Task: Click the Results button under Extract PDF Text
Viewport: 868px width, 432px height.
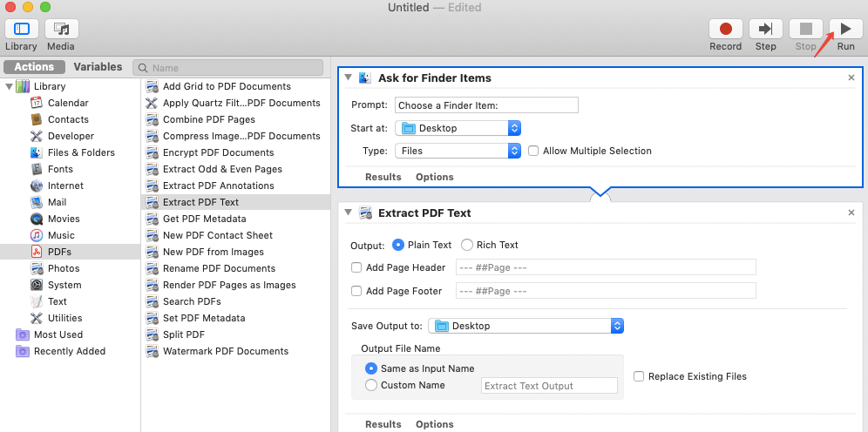Action: tap(383, 424)
